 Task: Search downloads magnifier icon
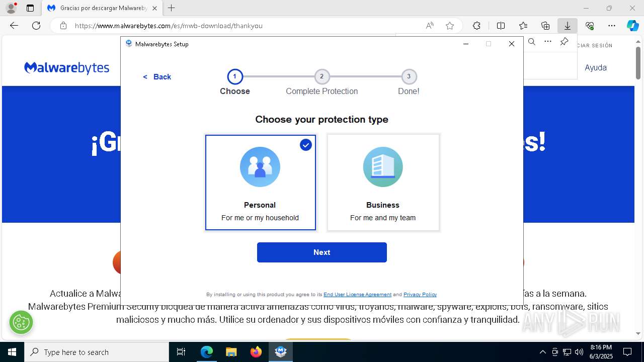click(532, 42)
